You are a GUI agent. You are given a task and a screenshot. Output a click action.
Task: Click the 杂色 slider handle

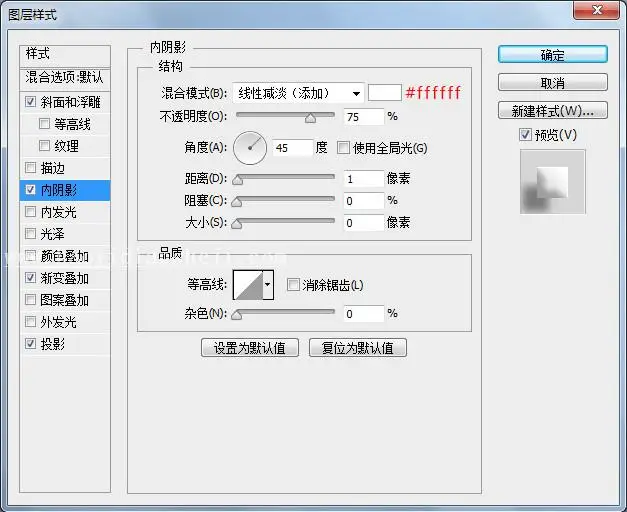[x=237, y=315]
